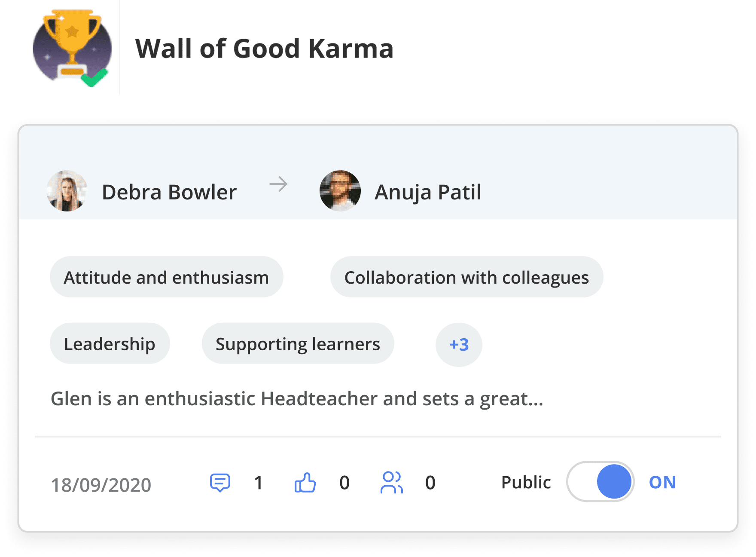Select the Collaboration with colleagues tag
Image resolution: width=756 pixels, height=557 pixels.
pos(466,277)
